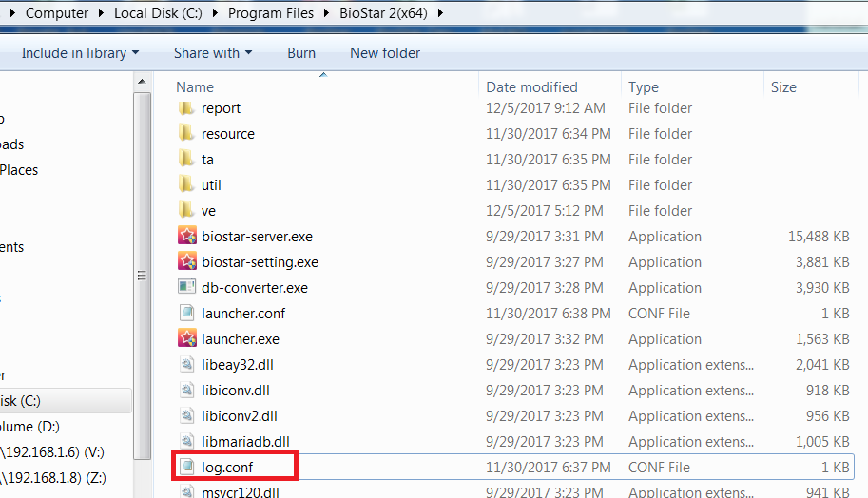Select the report folder name
868x498 pixels.
(221, 108)
